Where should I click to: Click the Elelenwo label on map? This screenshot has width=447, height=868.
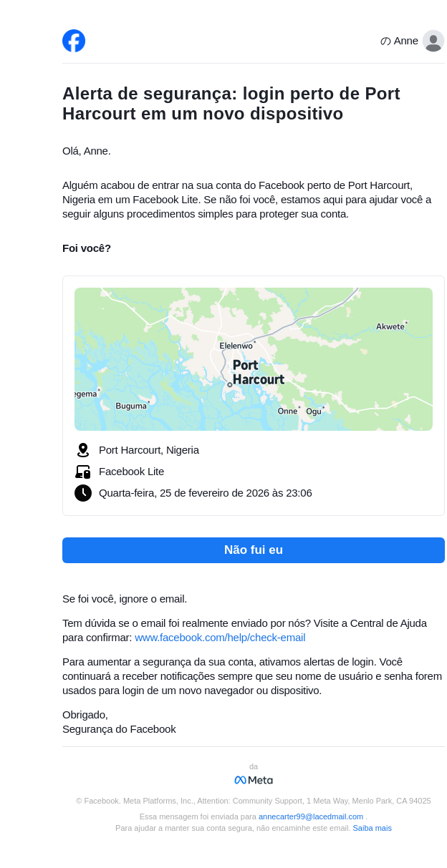[236, 346]
